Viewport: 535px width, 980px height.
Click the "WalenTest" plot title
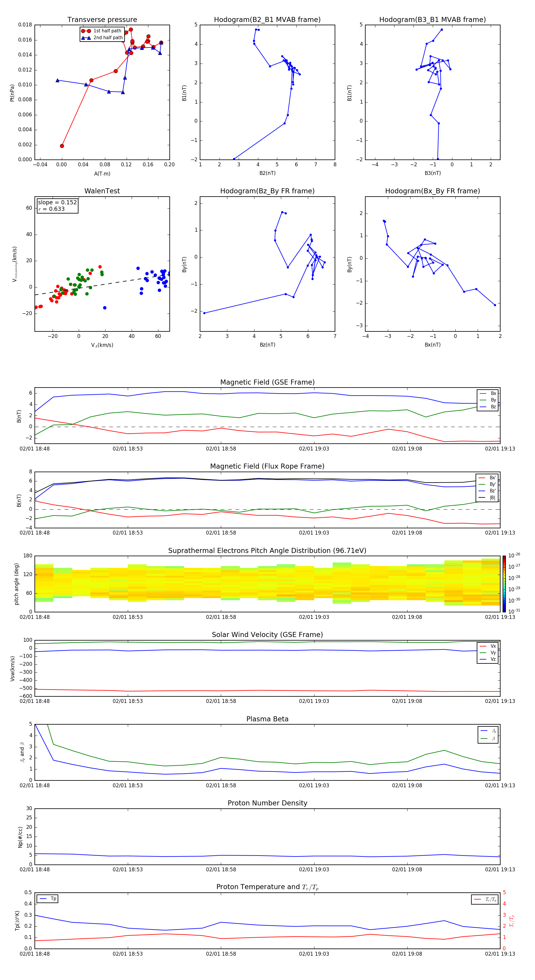102,191
